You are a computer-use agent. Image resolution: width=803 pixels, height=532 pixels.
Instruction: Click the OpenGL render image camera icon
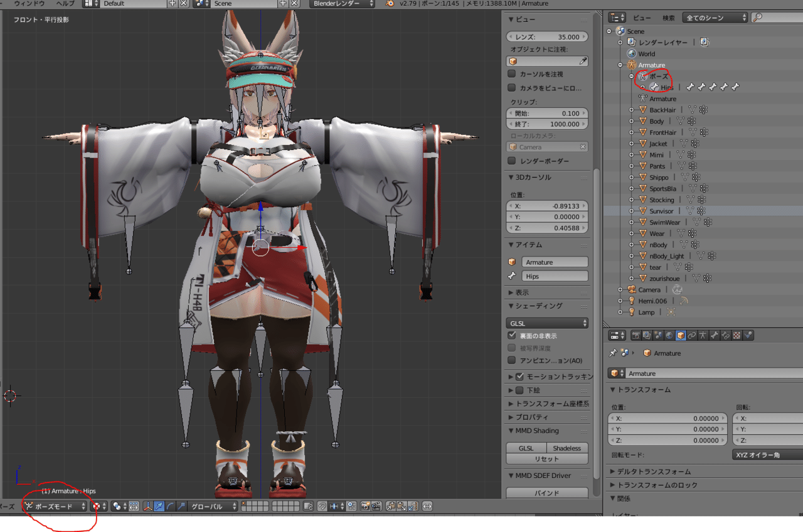click(x=364, y=506)
